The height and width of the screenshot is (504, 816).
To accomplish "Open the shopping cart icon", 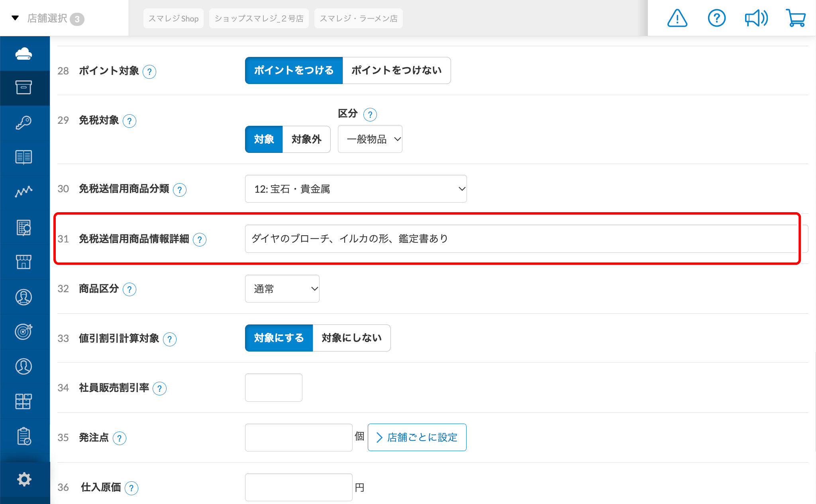I will point(796,18).
